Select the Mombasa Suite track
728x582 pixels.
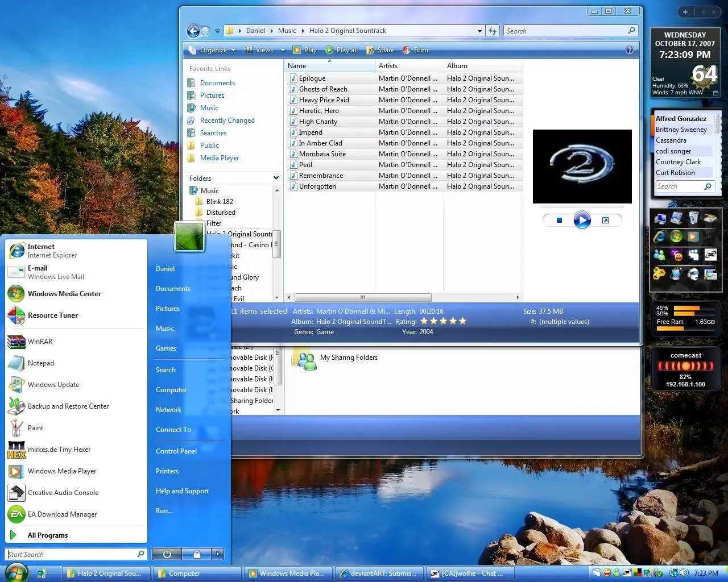tap(322, 154)
